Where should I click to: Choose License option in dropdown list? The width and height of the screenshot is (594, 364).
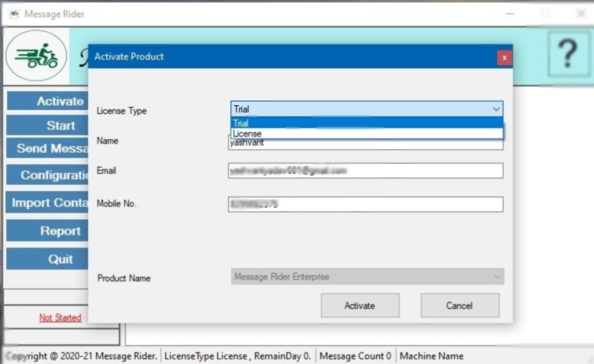tap(367, 134)
